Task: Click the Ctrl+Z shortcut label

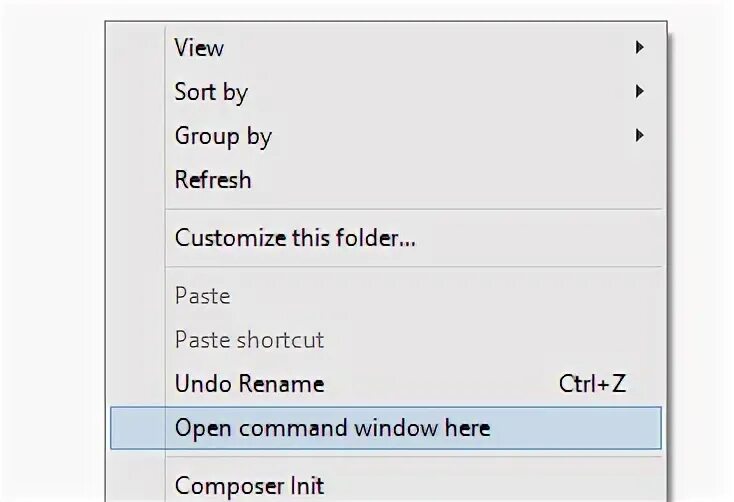Action: 593,384
